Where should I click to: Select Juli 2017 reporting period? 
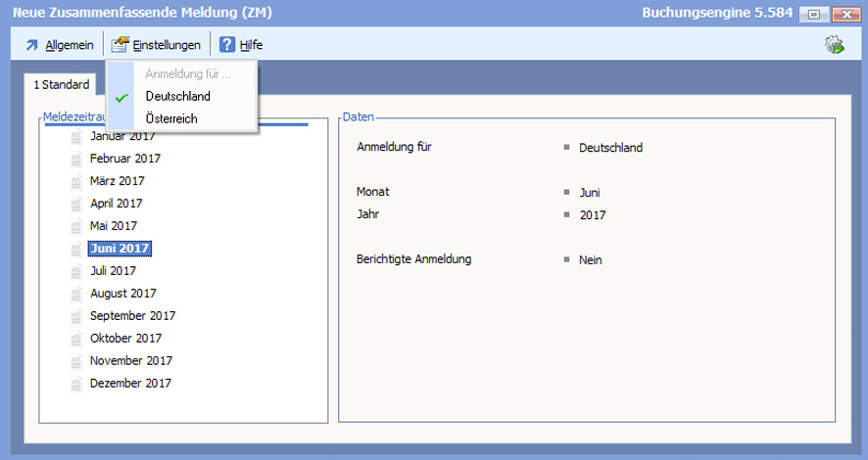[113, 271]
